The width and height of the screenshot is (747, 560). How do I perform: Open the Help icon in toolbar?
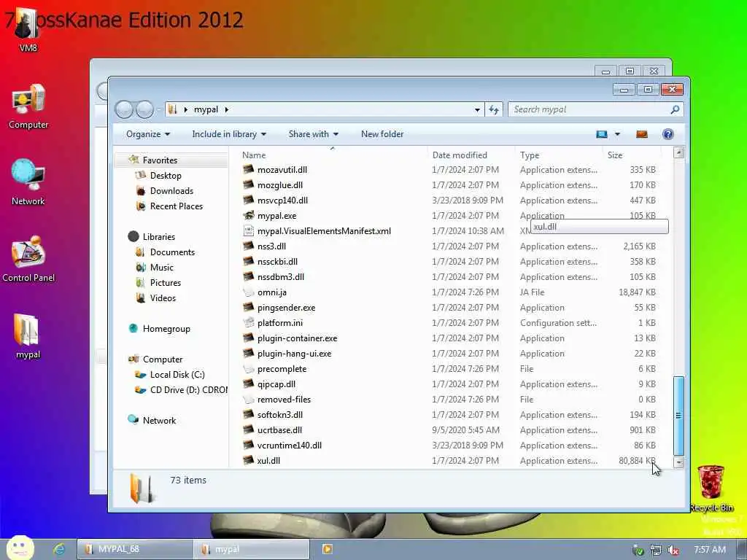pyautogui.click(x=668, y=134)
